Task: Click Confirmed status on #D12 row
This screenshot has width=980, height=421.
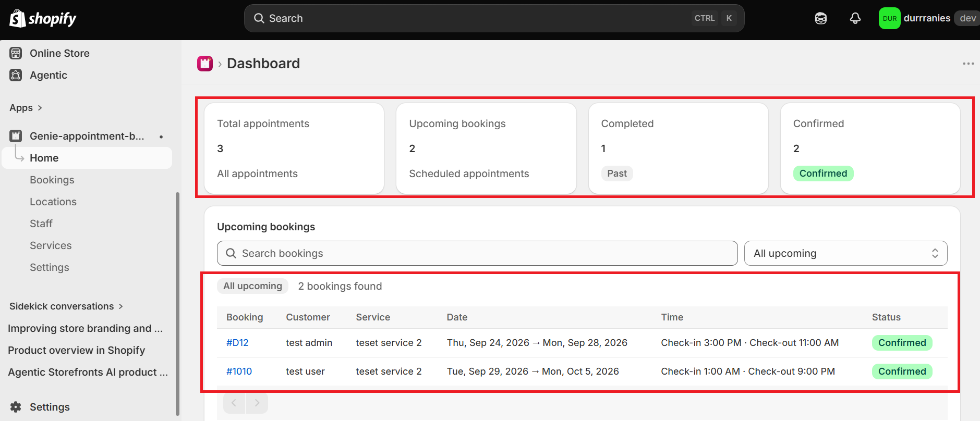Action: [902, 343]
